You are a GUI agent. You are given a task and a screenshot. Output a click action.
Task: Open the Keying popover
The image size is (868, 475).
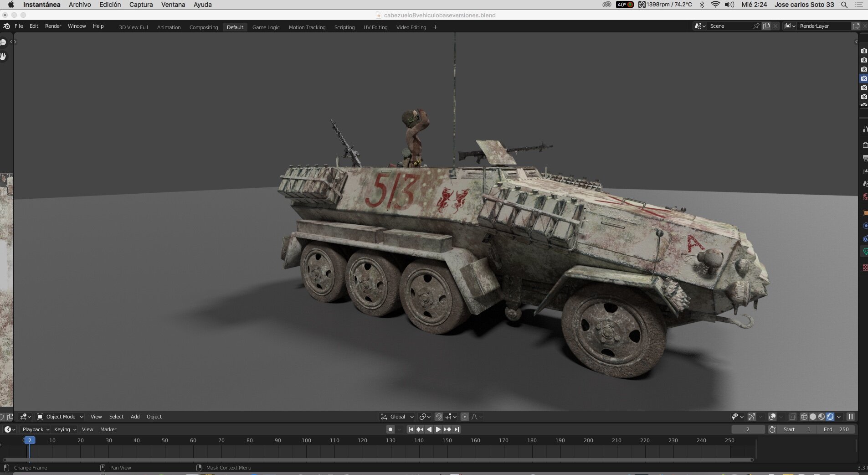(x=65, y=429)
